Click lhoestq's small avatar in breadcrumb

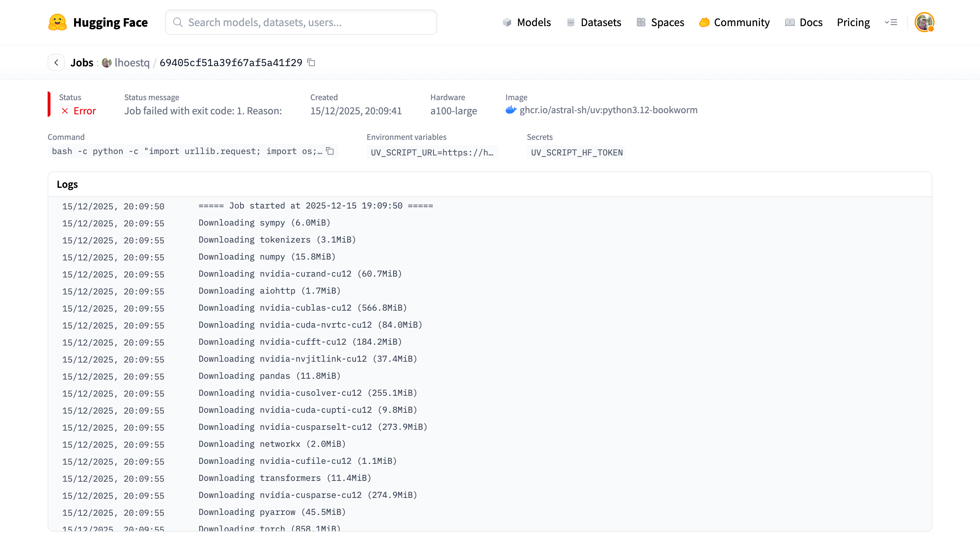(x=107, y=63)
